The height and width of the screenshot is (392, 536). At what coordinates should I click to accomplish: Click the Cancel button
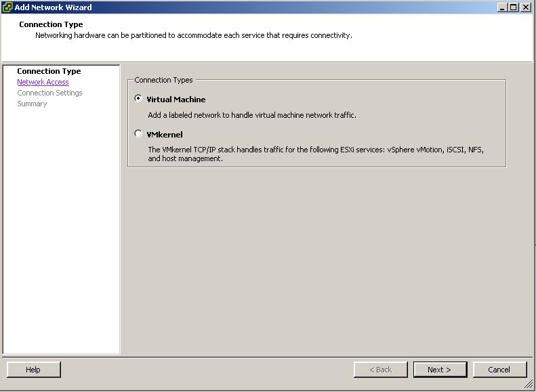pos(499,370)
